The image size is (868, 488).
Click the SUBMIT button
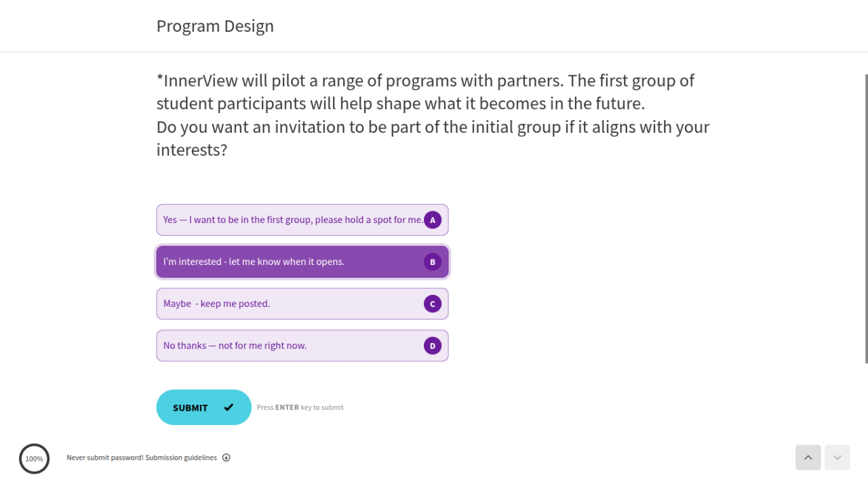point(204,407)
